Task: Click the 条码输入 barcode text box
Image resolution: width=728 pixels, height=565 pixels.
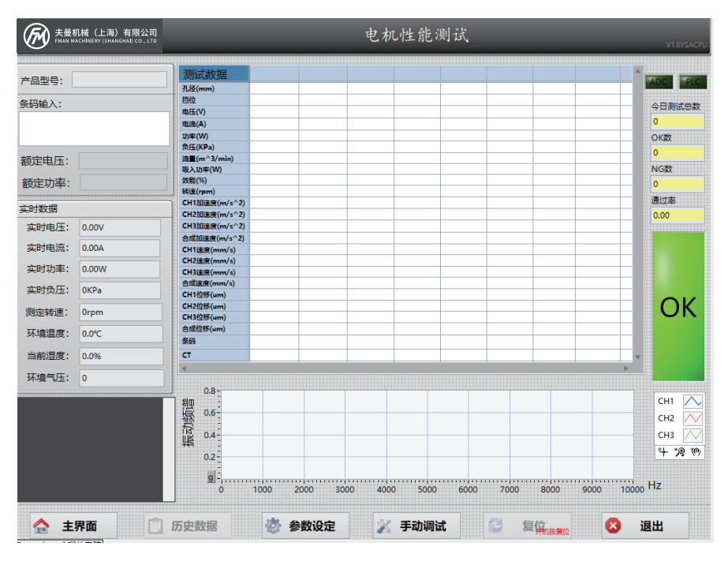Action: pos(94,129)
